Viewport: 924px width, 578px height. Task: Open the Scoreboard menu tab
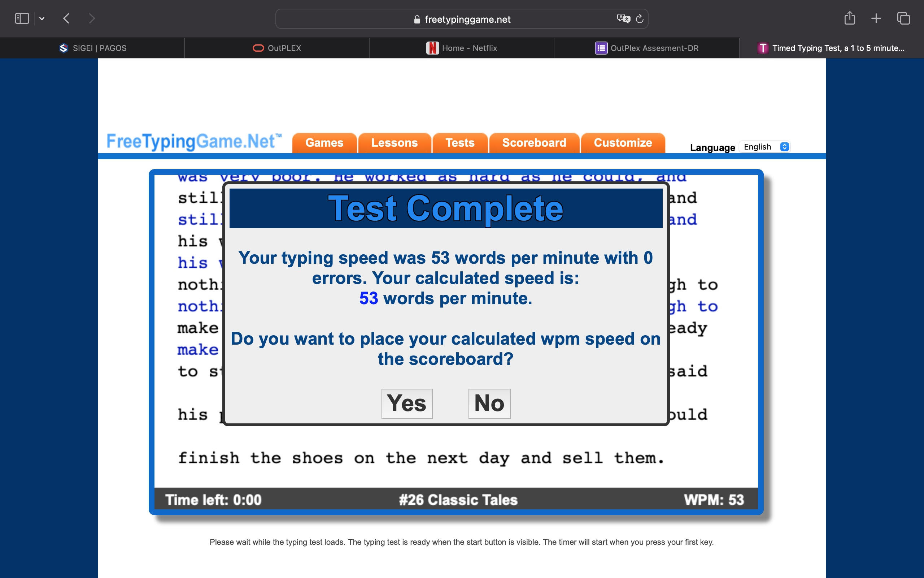click(534, 143)
